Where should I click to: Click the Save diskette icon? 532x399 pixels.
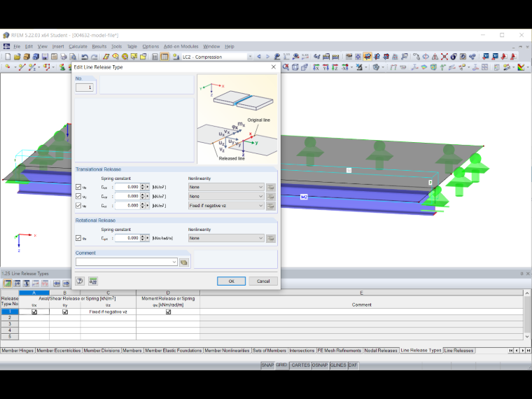(45, 57)
